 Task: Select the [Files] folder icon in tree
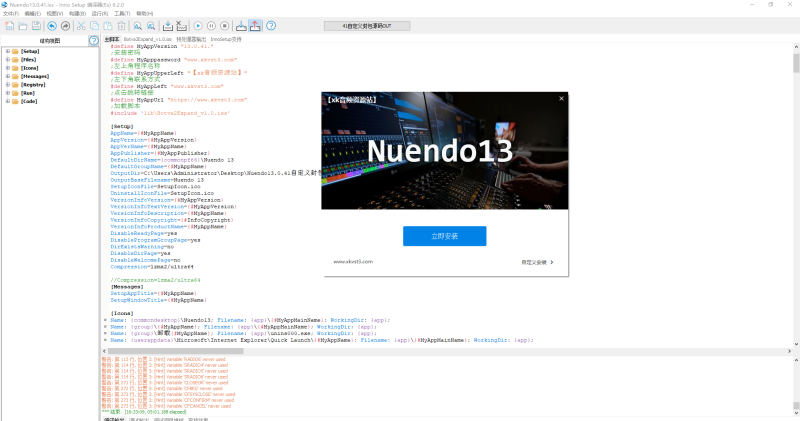point(15,60)
